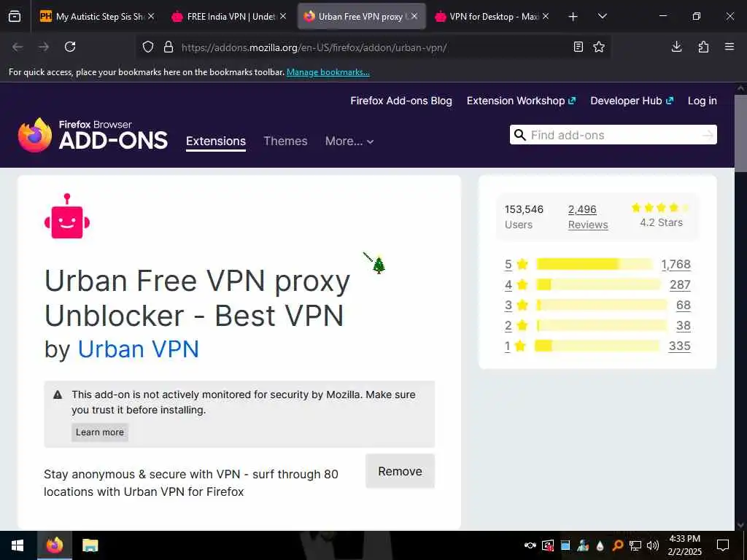Click the Urban VPN robot icon
747x560 pixels.
point(67,216)
